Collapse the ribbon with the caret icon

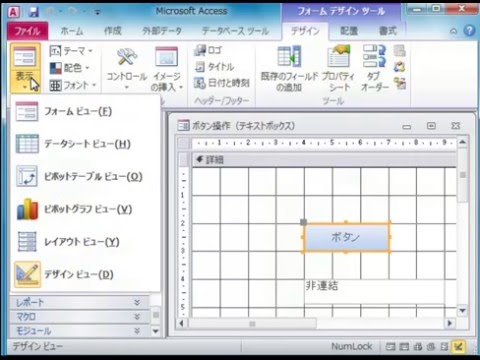(453, 31)
